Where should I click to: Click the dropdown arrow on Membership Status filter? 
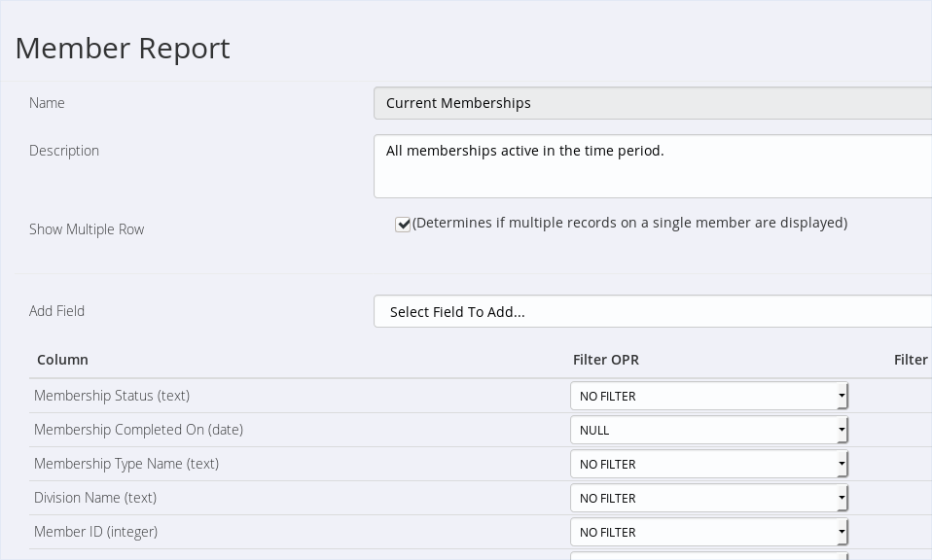[x=842, y=396]
